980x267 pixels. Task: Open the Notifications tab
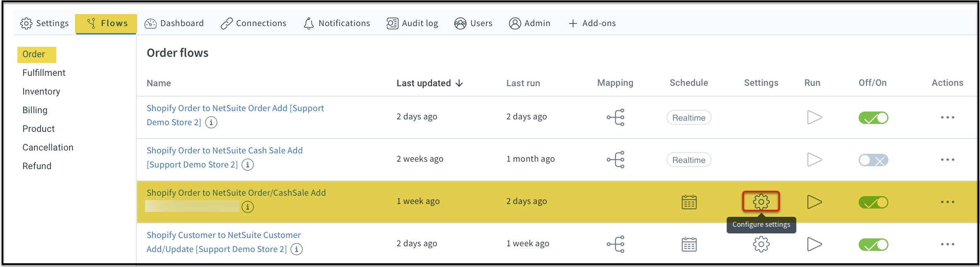337,23
